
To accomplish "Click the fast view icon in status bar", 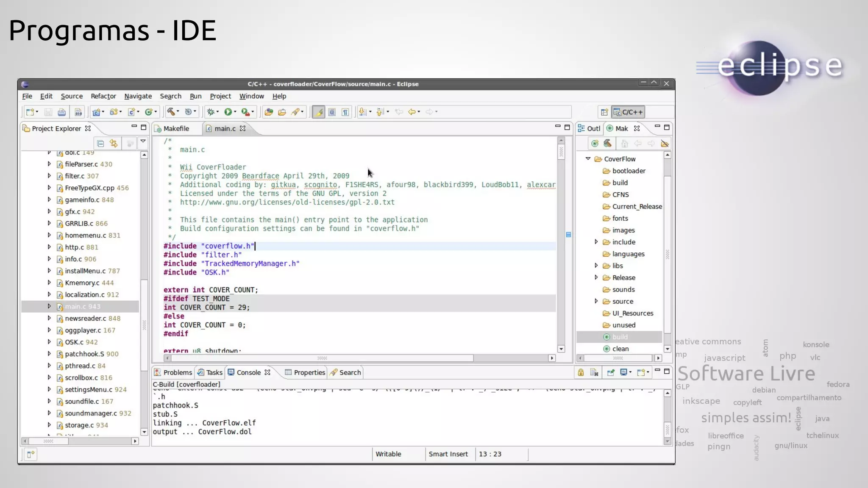I will 31,455.
